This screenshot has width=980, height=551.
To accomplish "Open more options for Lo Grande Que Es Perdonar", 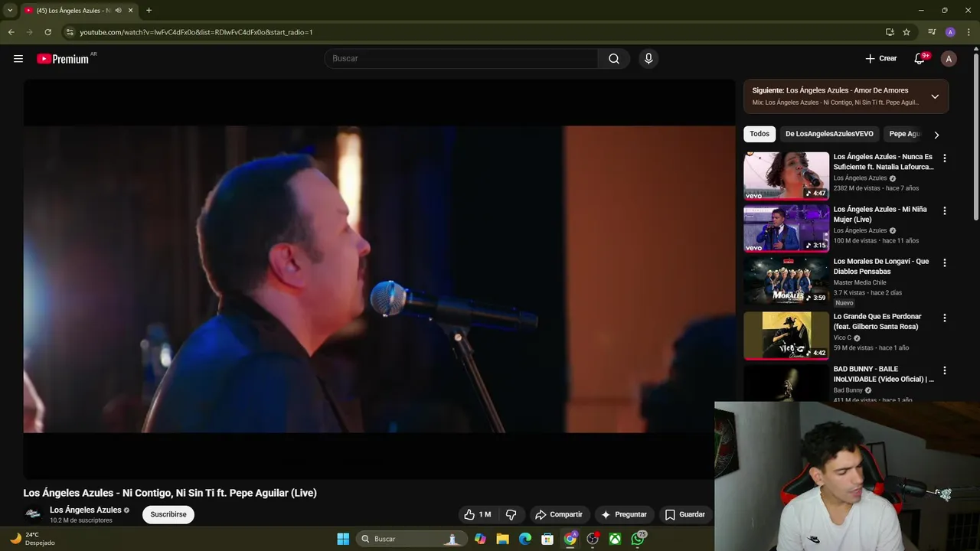I will tap(944, 318).
